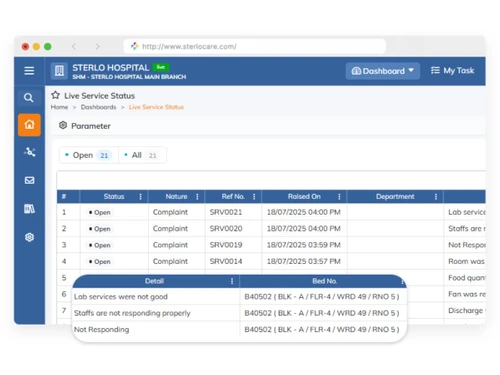The height and width of the screenshot is (375, 500).
Task: Go to Dashboards breadcrumb
Action: click(98, 107)
